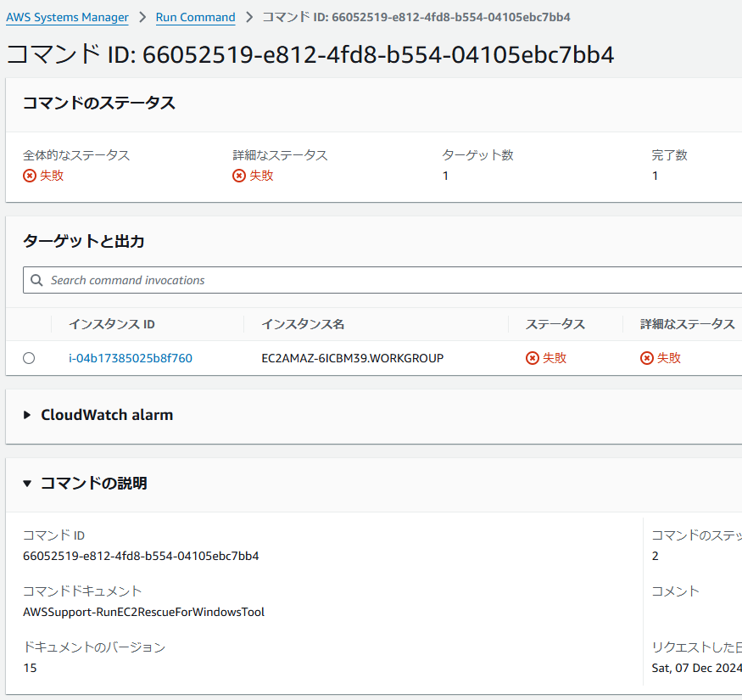This screenshot has width=742, height=700.
Task: Click the ステータス column header
Action: pos(555,324)
